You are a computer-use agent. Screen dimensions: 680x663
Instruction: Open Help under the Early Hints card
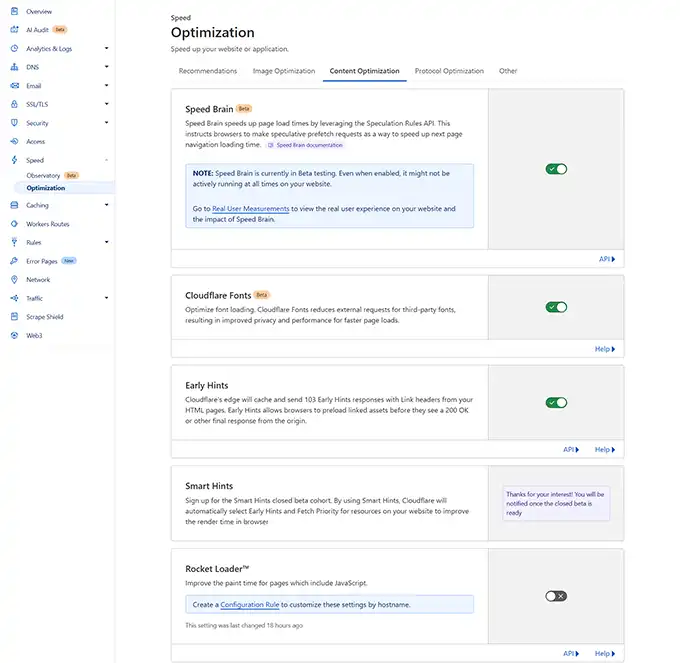(x=605, y=450)
